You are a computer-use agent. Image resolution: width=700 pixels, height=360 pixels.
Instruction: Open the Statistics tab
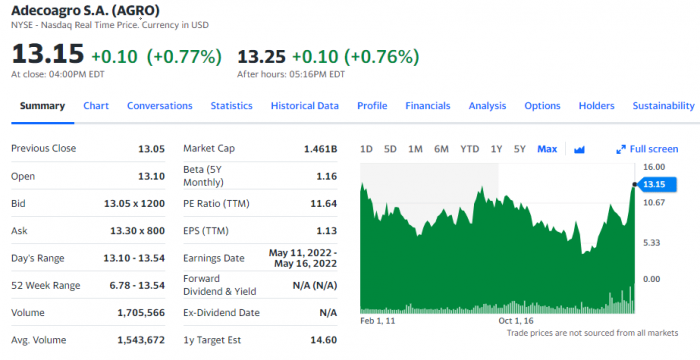(231, 106)
